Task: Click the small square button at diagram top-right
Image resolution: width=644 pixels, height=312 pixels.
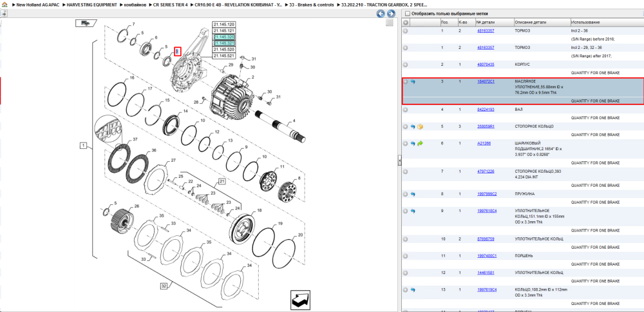Action: (x=390, y=23)
